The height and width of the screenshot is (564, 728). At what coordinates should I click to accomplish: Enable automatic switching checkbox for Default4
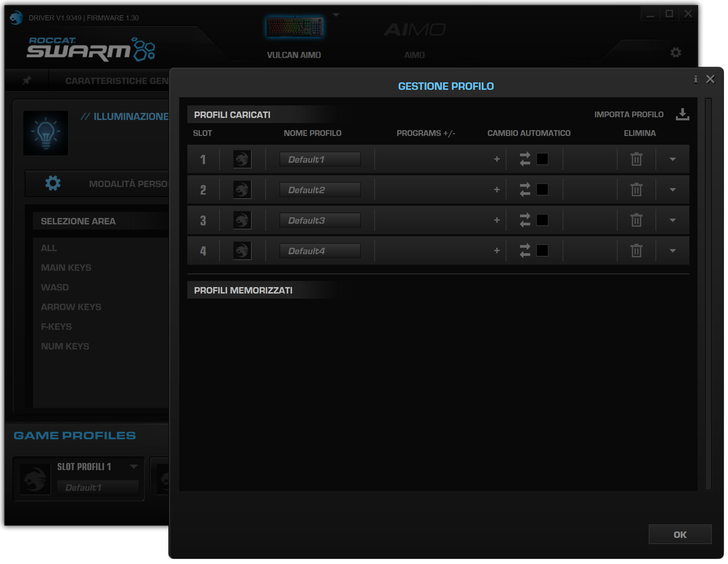coord(542,250)
